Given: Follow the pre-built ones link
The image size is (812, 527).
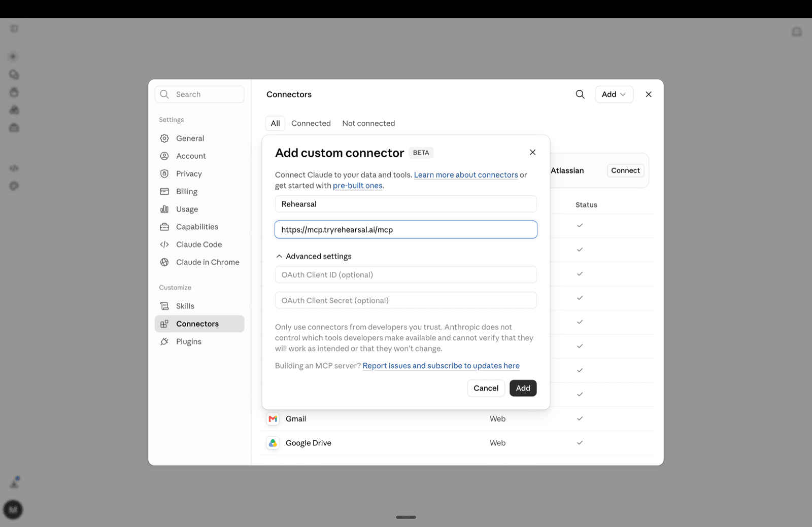Looking at the screenshot, I should (x=358, y=186).
